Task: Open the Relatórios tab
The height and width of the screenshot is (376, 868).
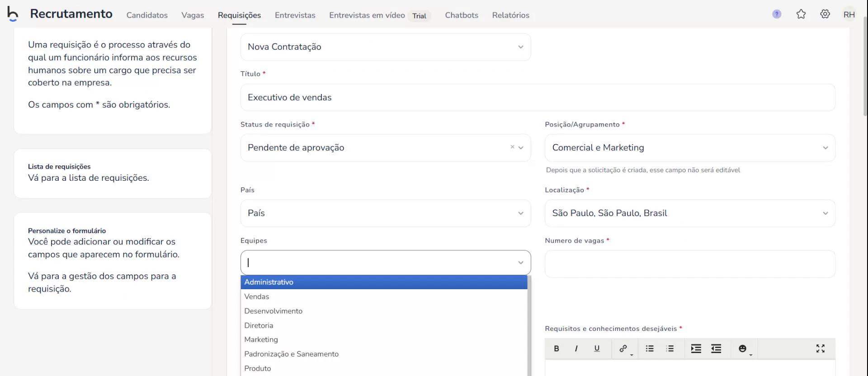Action: (510, 15)
